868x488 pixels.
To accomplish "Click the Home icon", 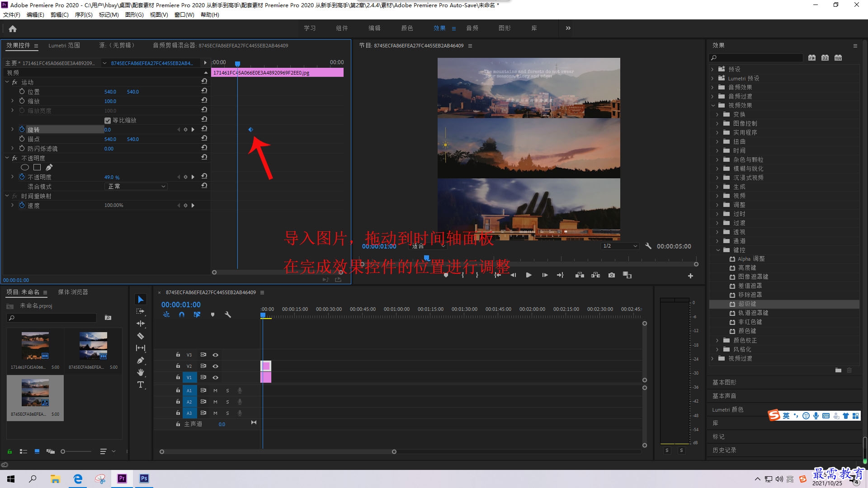I will pyautogui.click(x=13, y=28).
